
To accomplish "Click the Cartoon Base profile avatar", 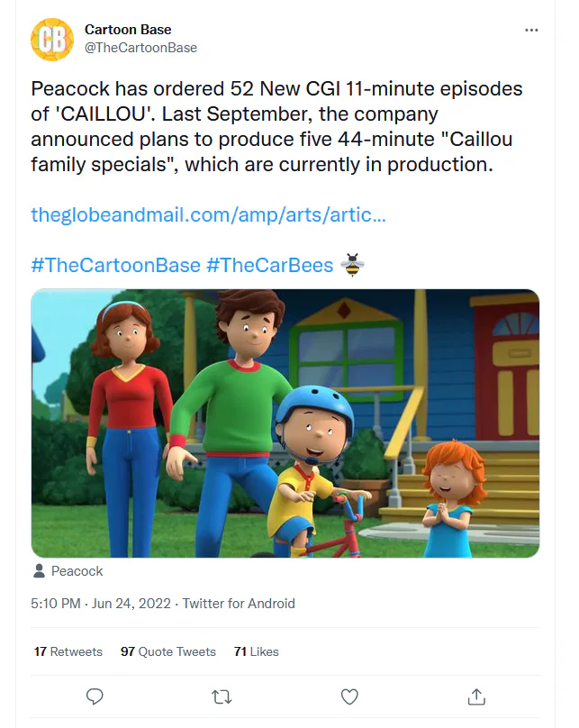I will [x=52, y=40].
